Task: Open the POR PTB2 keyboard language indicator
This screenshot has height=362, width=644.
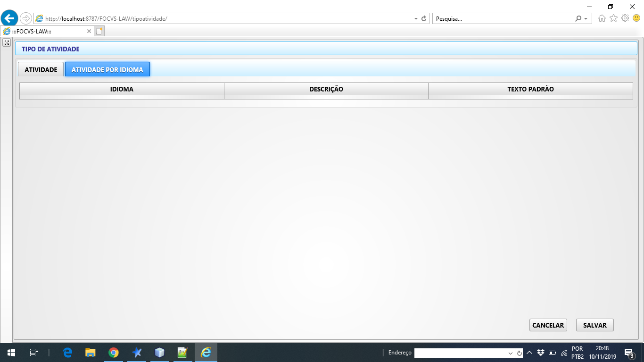Action: pos(577,353)
